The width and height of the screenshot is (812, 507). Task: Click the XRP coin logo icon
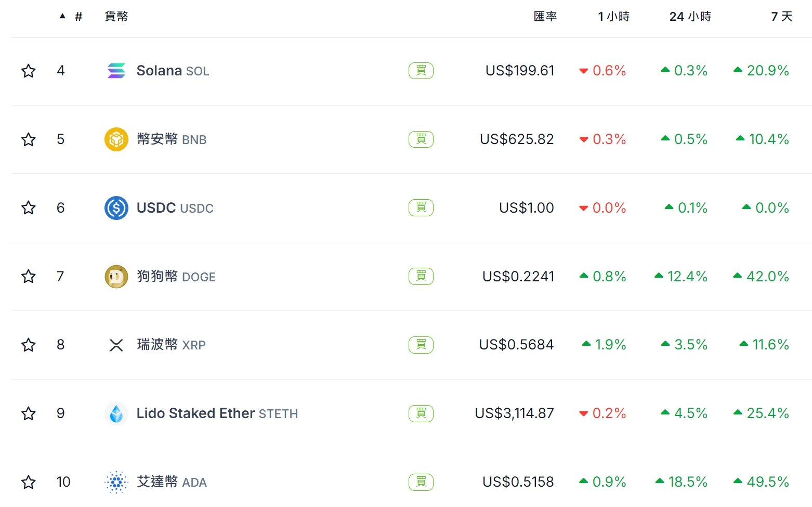point(116,345)
